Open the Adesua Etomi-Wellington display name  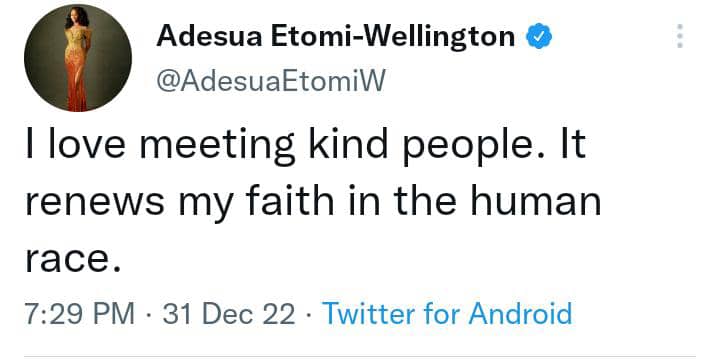tap(336, 37)
